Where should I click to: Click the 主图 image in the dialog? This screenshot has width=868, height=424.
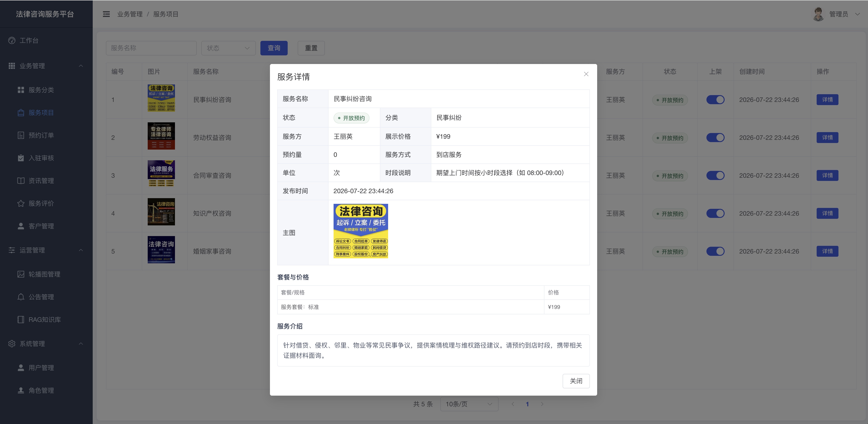point(361,231)
